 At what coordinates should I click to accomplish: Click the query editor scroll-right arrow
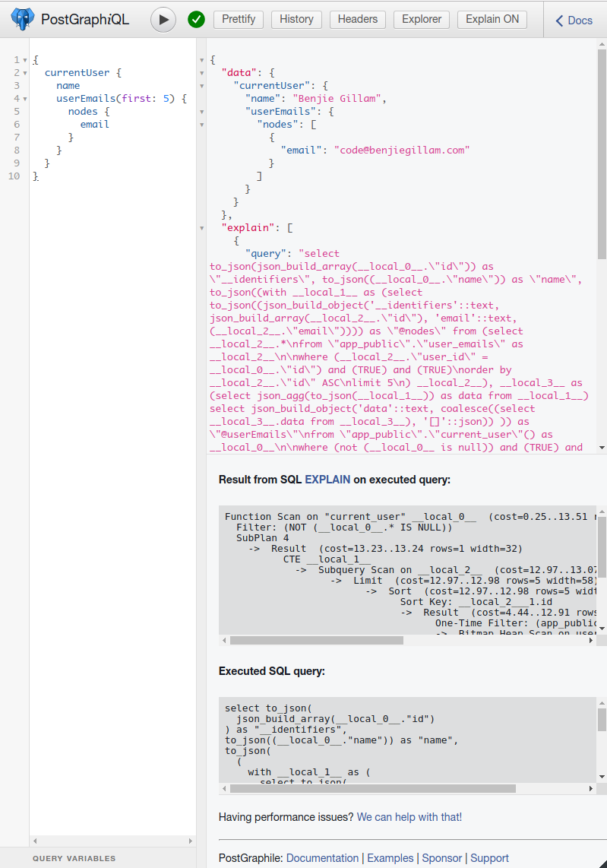[191, 841]
